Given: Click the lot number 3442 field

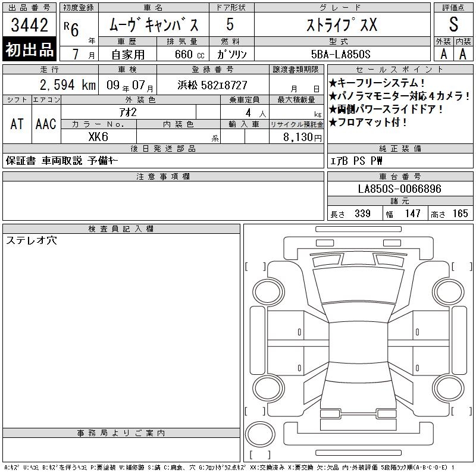Looking at the screenshot, I should [29, 24].
